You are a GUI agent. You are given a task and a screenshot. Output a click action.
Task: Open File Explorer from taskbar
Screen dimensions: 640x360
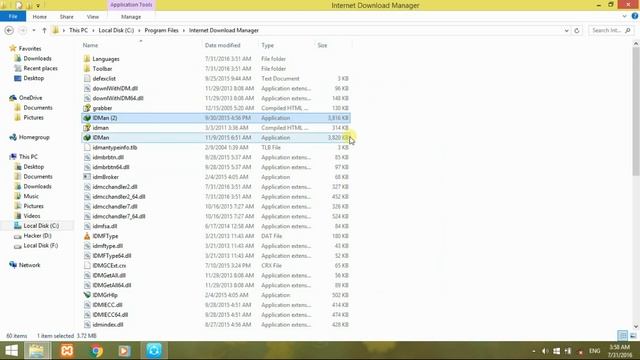37,351
